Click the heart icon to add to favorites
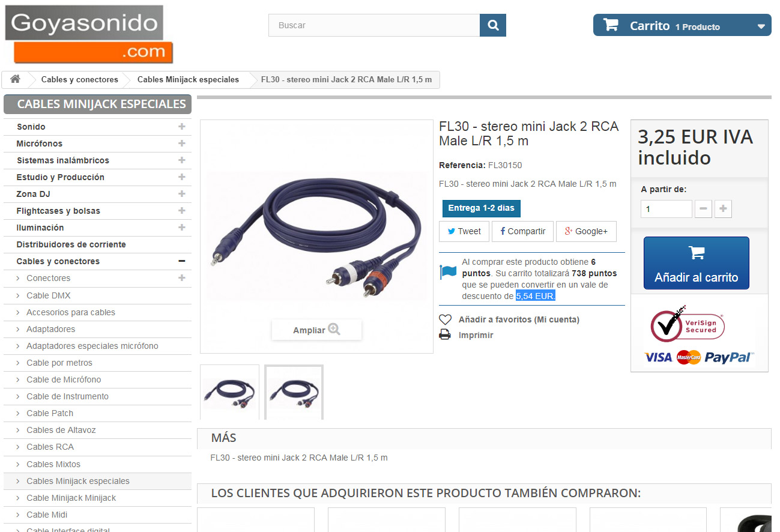The height and width of the screenshot is (532, 780). 445,319
